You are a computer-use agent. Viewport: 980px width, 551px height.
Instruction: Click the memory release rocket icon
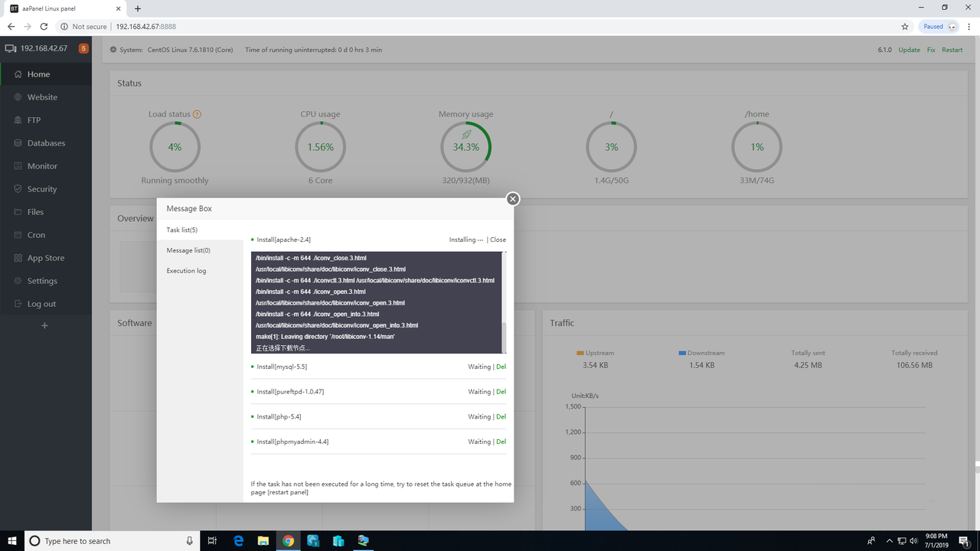[465, 135]
